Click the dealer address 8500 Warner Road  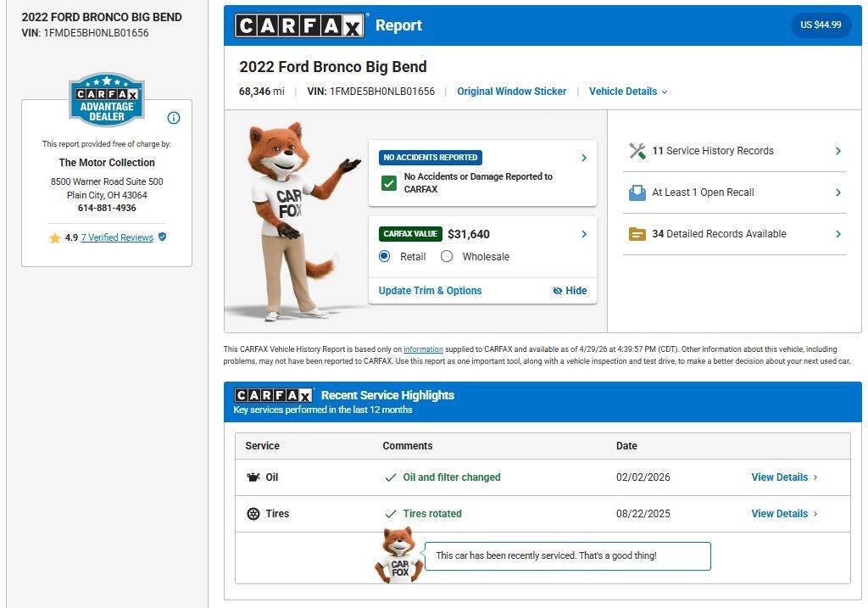(x=107, y=181)
